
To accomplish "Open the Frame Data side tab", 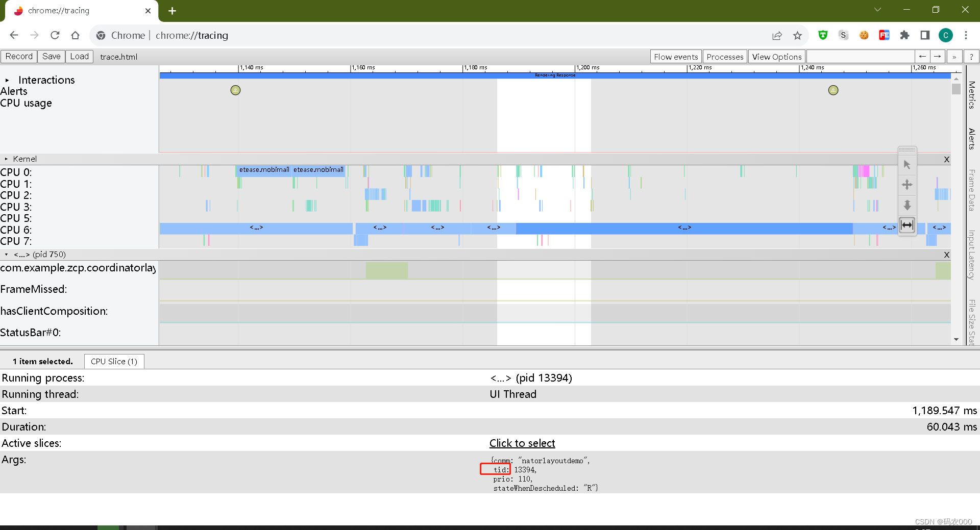I will pyautogui.click(x=972, y=190).
